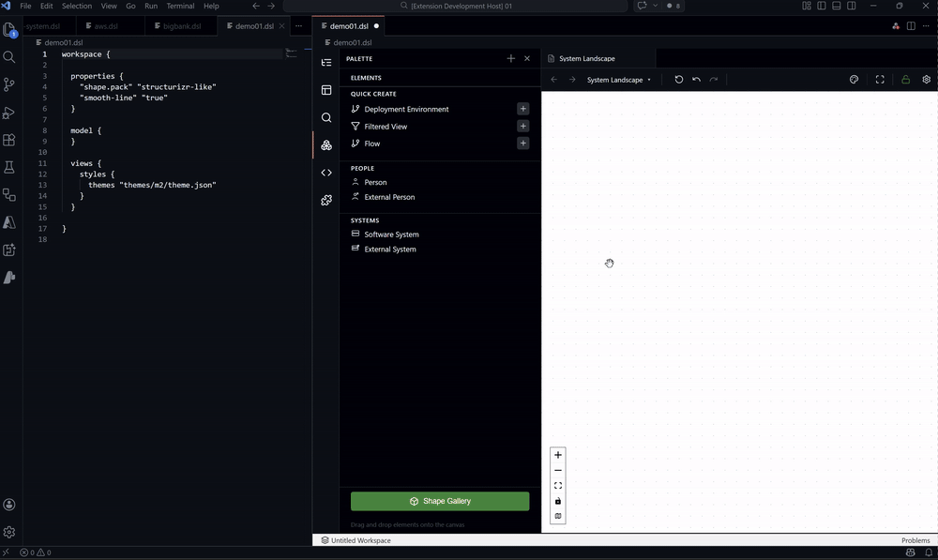
Task: Zoom in on the canvas
Action: coord(557,455)
